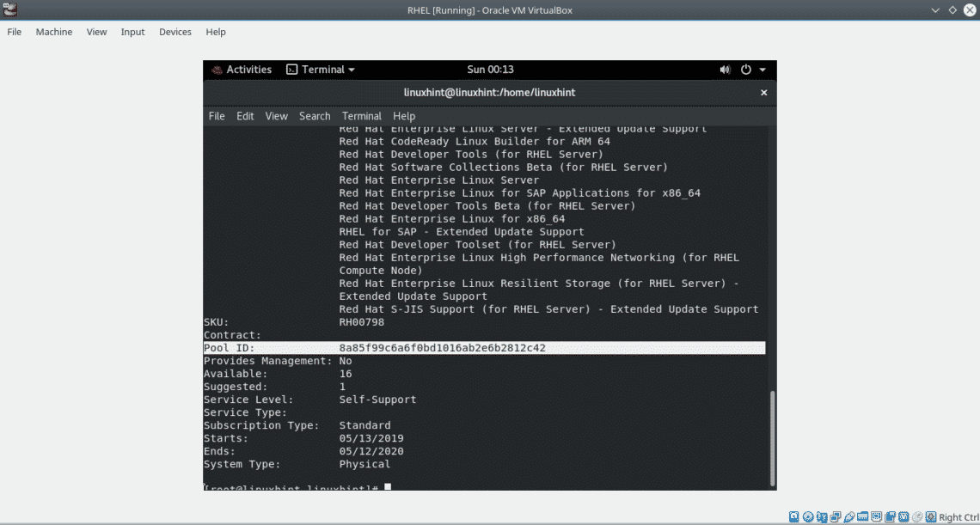Open the terminal Help menu
Screen dimensions: 980x525
click(x=404, y=116)
